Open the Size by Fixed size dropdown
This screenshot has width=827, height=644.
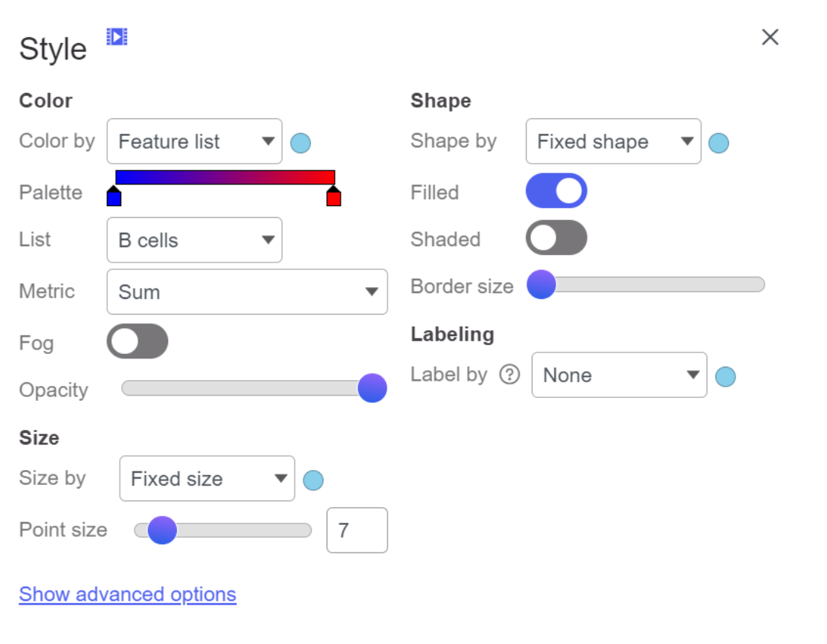click(x=207, y=478)
